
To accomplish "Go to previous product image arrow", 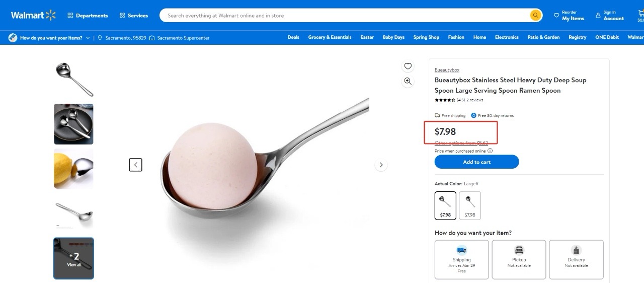I will click(x=135, y=165).
